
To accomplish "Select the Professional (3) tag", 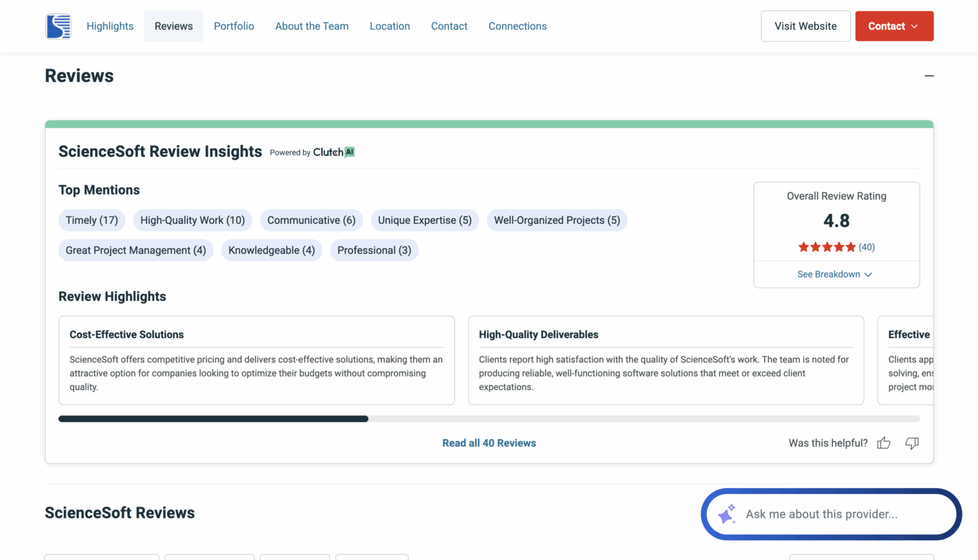I will (374, 250).
